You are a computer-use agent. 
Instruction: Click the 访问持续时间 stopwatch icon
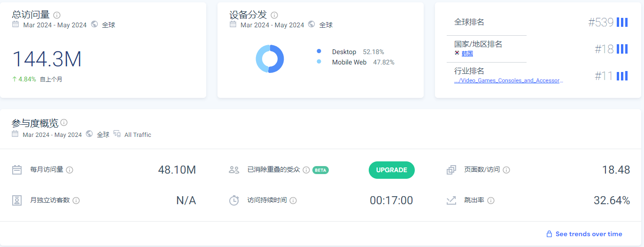(x=234, y=200)
